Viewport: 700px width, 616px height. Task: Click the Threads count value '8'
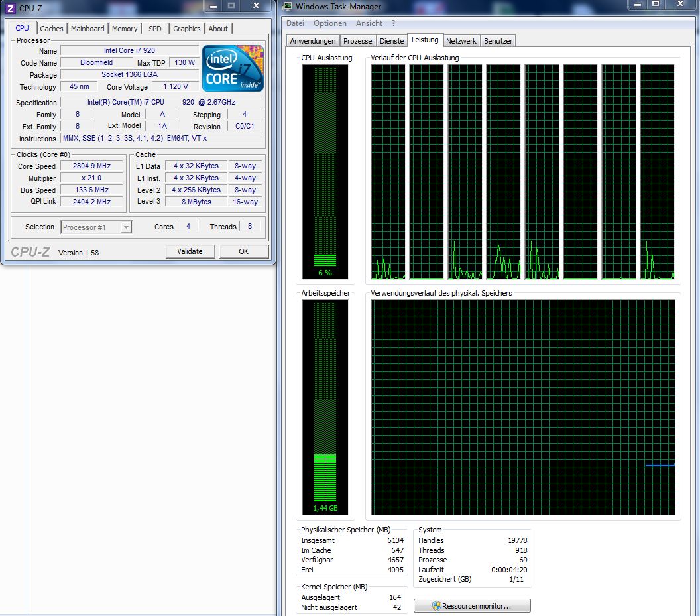click(x=249, y=227)
